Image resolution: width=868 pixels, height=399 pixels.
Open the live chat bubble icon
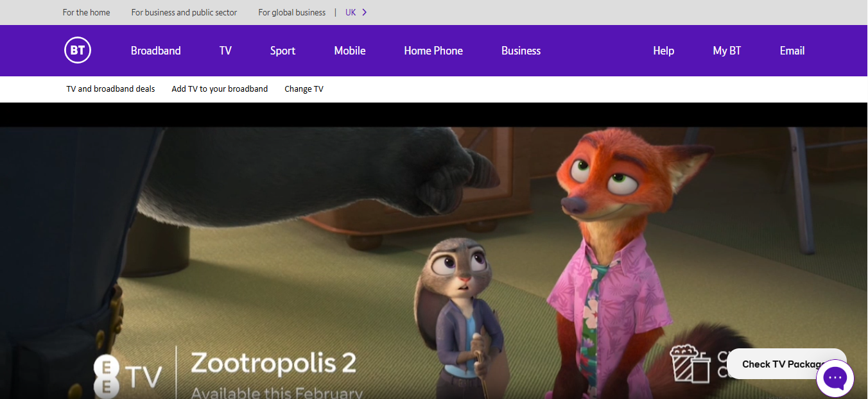[x=835, y=378]
